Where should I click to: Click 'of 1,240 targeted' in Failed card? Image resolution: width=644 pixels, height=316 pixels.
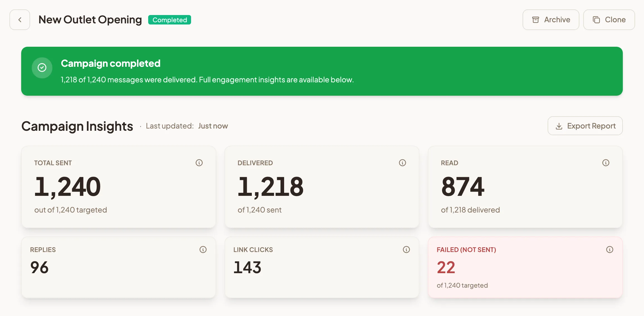coord(462,285)
